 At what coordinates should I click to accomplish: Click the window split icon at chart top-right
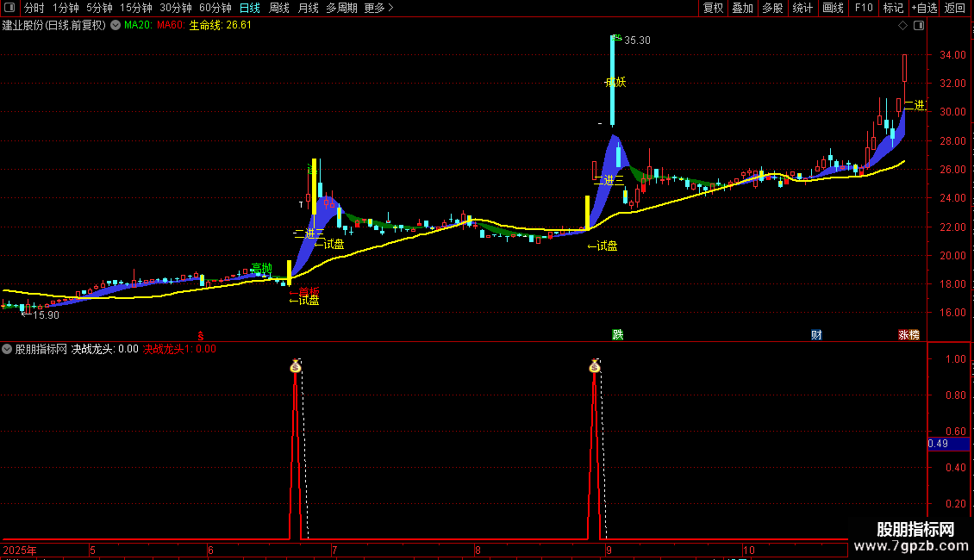click(x=919, y=26)
